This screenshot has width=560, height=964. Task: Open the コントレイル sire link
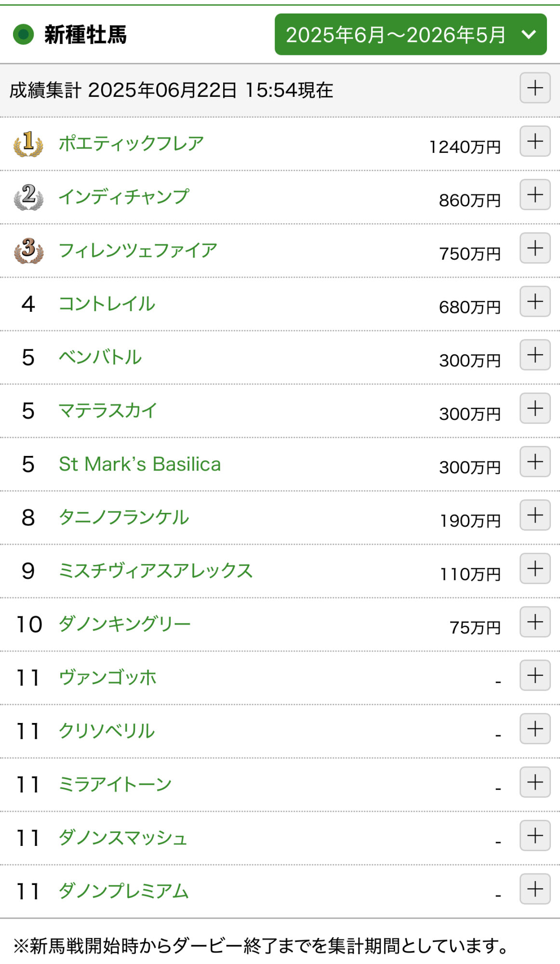[x=107, y=304]
